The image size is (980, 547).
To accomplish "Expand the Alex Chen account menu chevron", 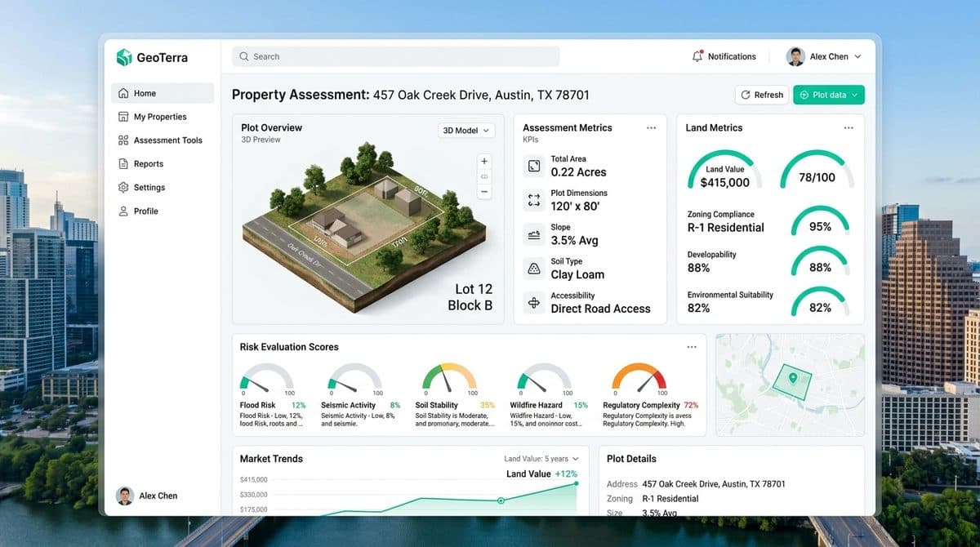I will [857, 57].
